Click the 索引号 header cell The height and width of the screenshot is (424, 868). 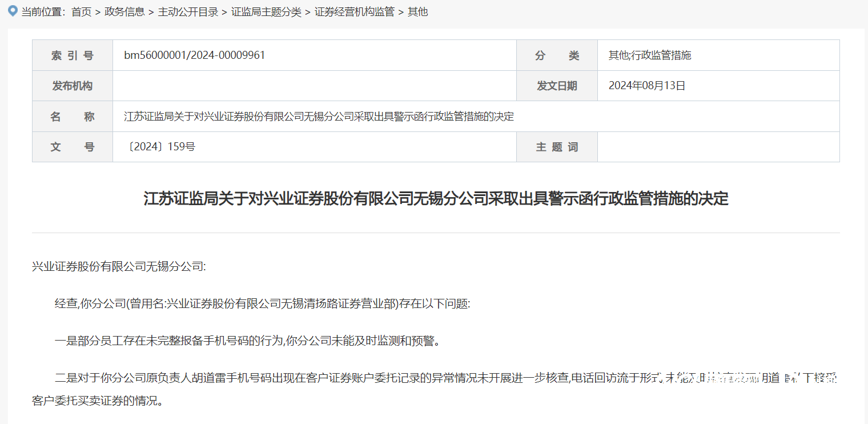[x=73, y=55]
